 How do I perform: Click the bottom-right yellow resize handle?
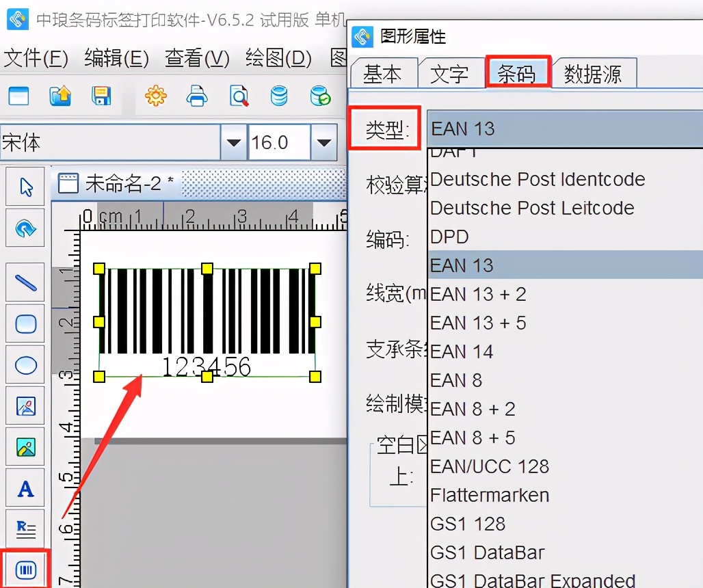coord(315,377)
